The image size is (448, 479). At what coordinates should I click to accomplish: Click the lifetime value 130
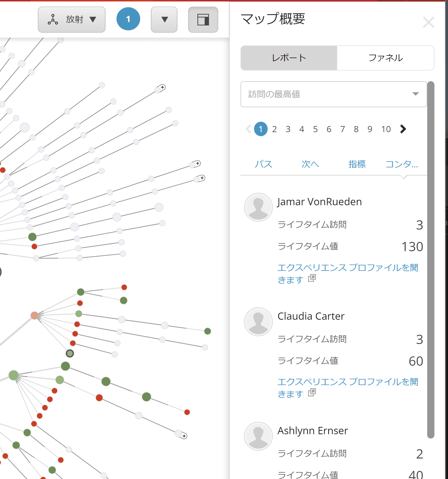[412, 247]
